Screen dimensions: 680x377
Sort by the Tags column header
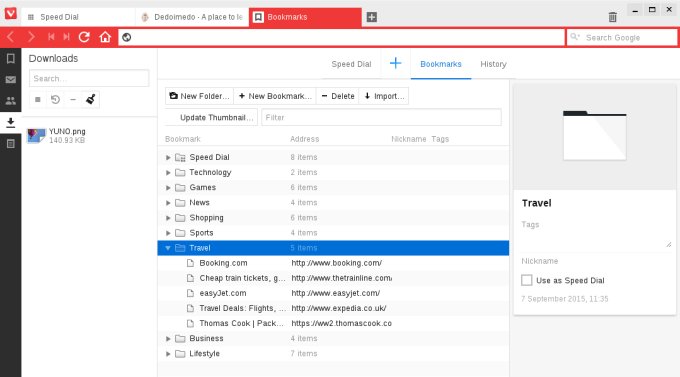click(440, 139)
